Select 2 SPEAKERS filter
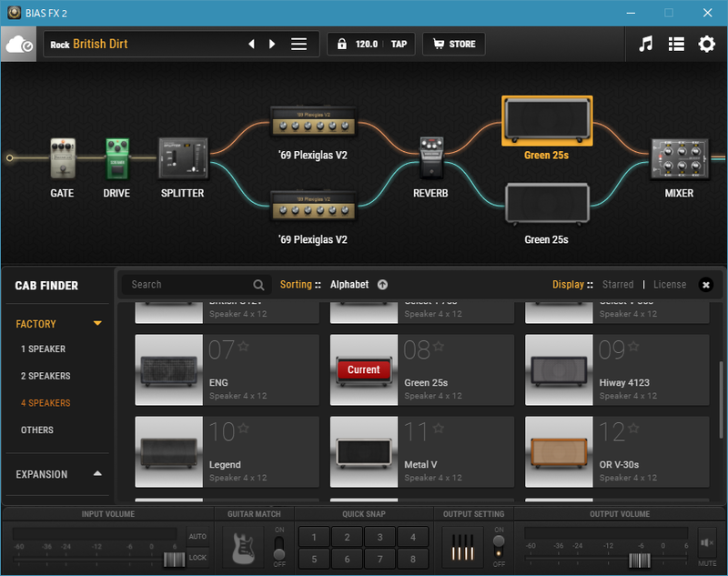 click(45, 376)
